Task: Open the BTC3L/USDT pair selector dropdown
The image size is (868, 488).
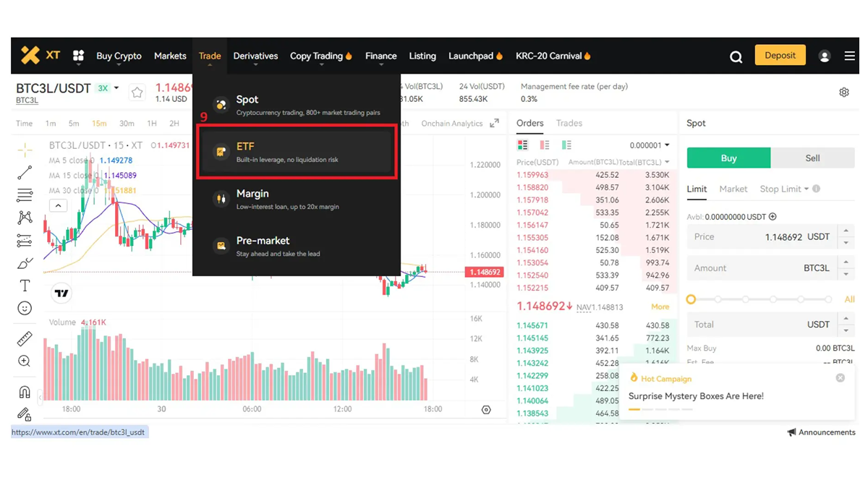Action: coord(116,88)
